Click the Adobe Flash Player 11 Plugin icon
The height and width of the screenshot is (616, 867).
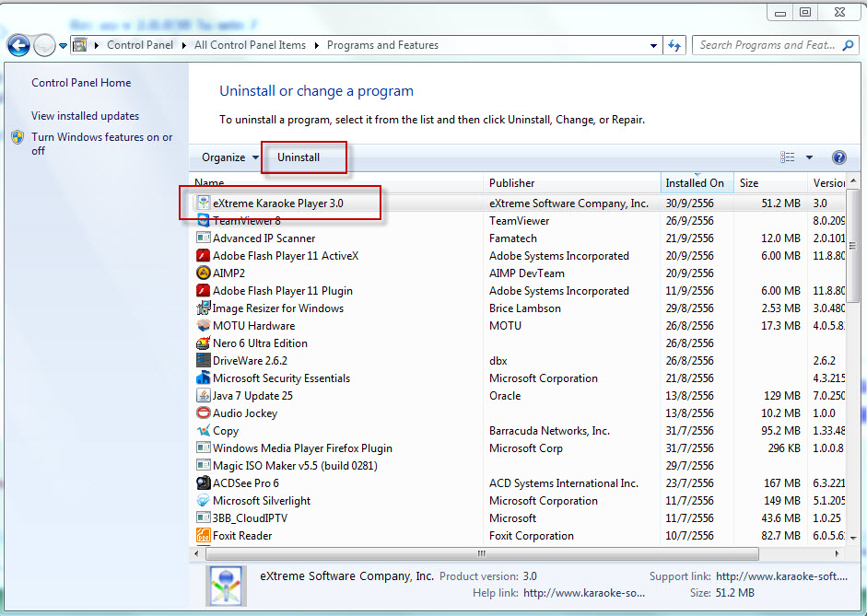click(x=204, y=291)
